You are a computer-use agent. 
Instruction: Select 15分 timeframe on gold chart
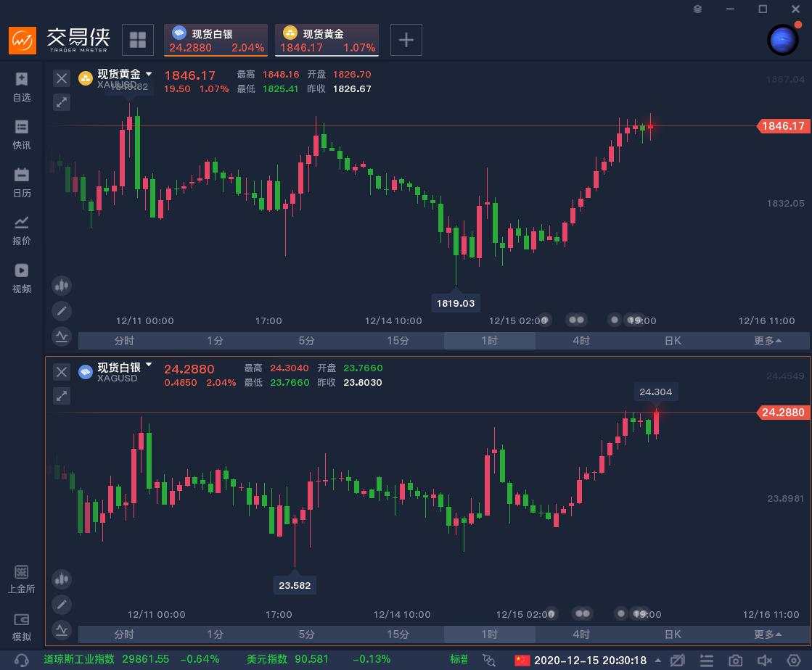pos(398,340)
